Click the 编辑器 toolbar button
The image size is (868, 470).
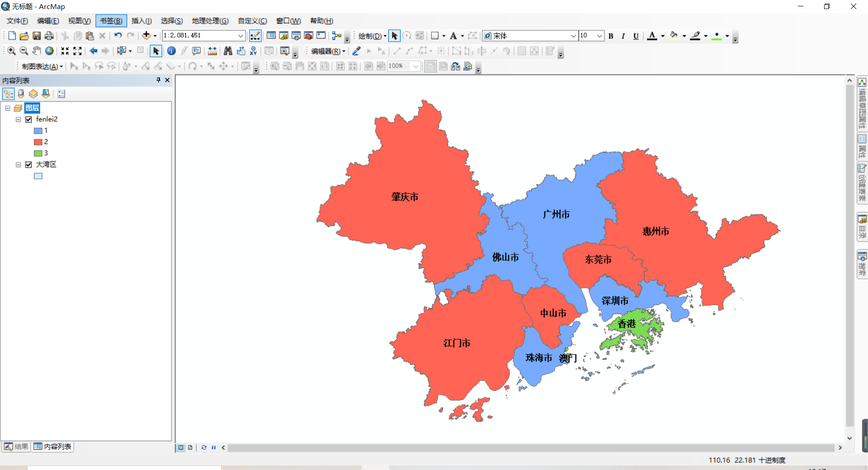pos(326,51)
